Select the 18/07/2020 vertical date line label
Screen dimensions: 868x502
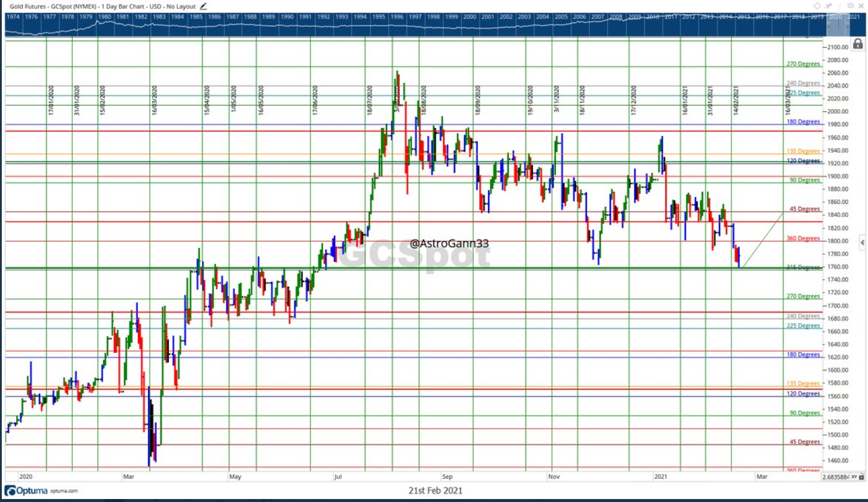pos(370,100)
